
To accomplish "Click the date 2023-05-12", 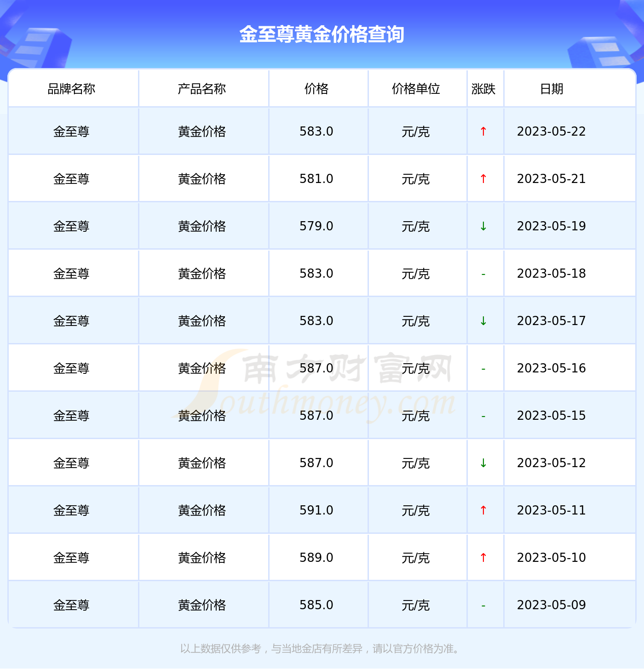I will click(x=552, y=463).
